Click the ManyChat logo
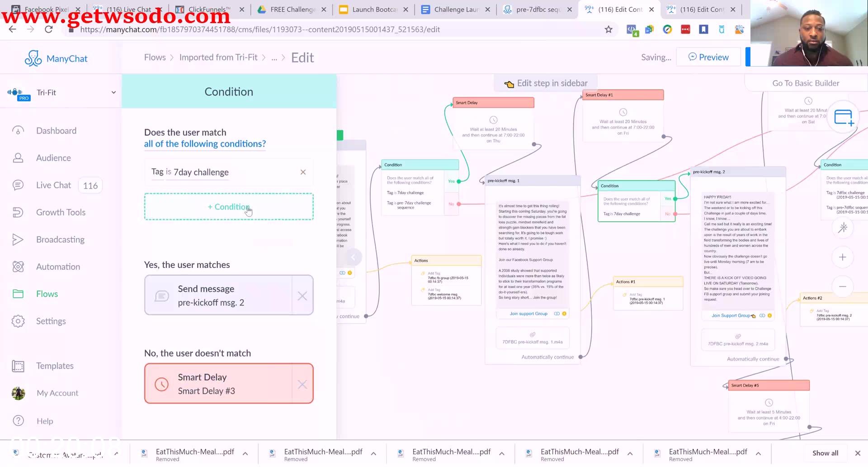The height and width of the screenshot is (467, 868). (56, 58)
